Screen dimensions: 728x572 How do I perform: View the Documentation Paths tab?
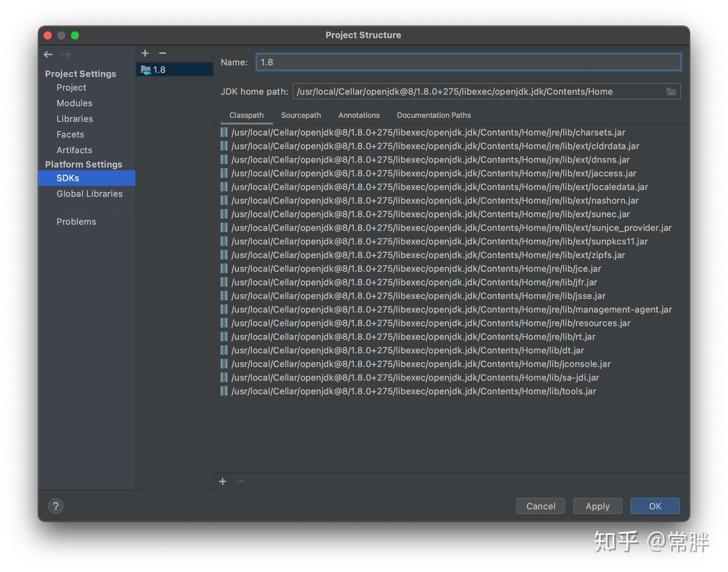pos(433,115)
